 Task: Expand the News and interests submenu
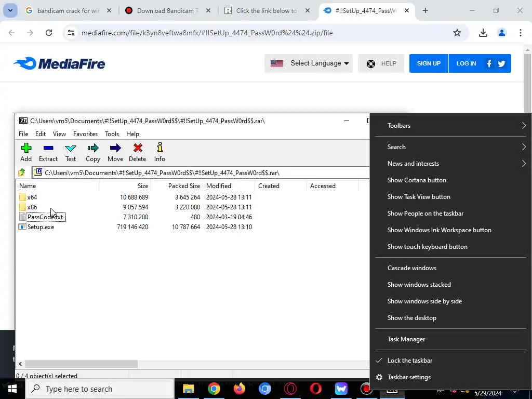tap(450, 164)
